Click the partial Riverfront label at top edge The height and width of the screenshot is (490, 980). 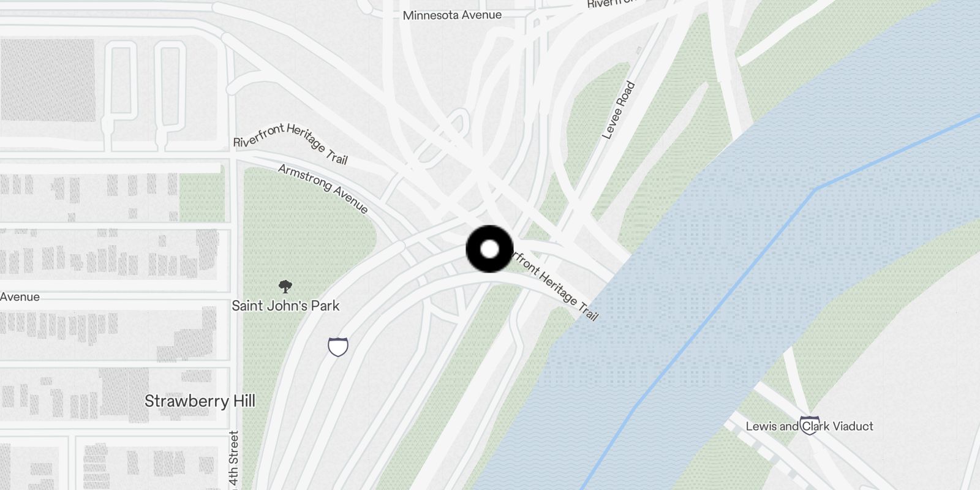click(x=611, y=4)
